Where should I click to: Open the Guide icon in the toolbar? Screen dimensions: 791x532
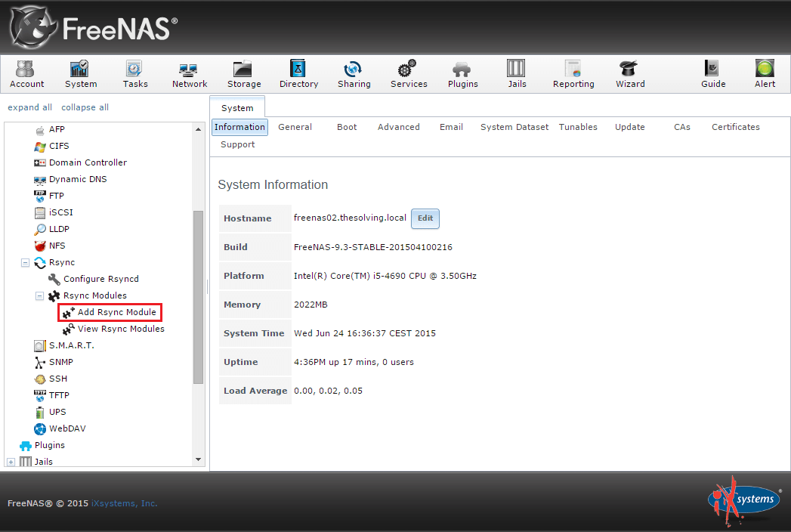[712, 67]
